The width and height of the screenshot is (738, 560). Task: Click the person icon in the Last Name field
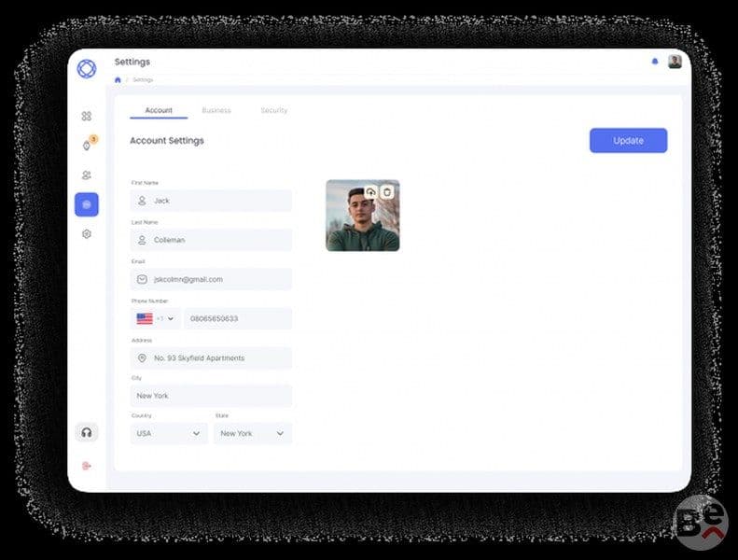point(142,240)
